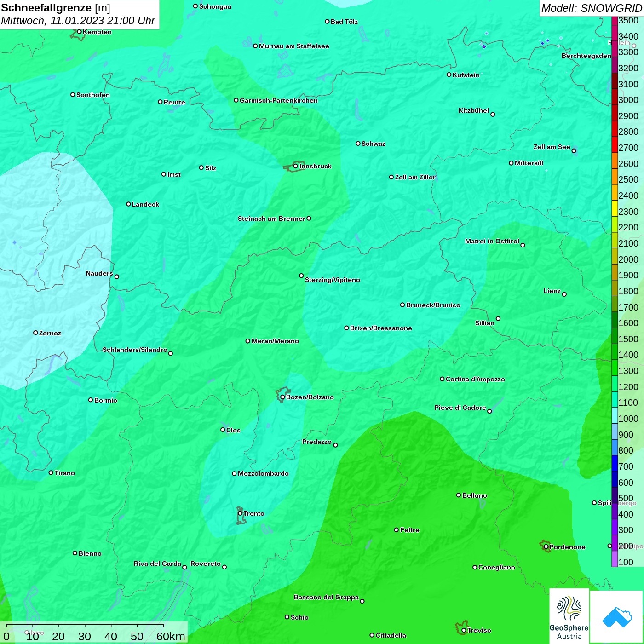Select the blue legend swatch beside 700
This screenshot has height=644, width=644.
[615, 463]
